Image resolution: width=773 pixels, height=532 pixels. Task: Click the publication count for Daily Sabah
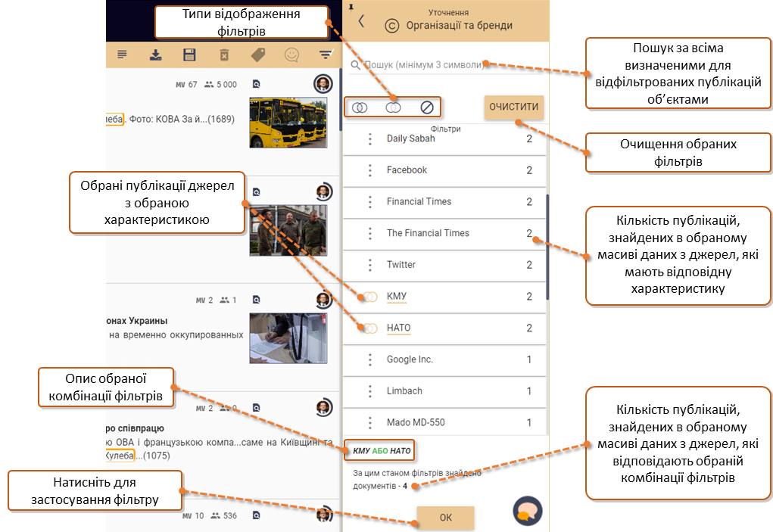(529, 139)
